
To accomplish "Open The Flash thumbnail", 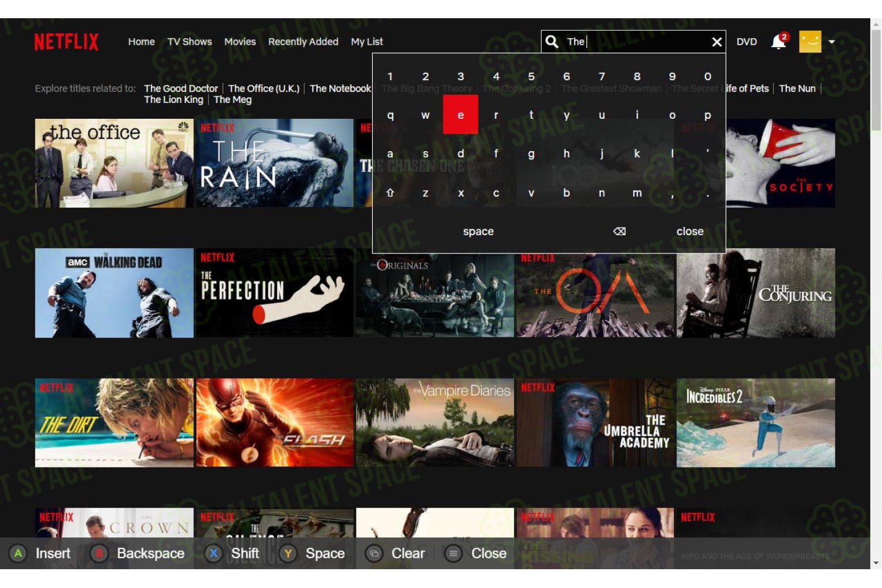I will click(x=275, y=423).
